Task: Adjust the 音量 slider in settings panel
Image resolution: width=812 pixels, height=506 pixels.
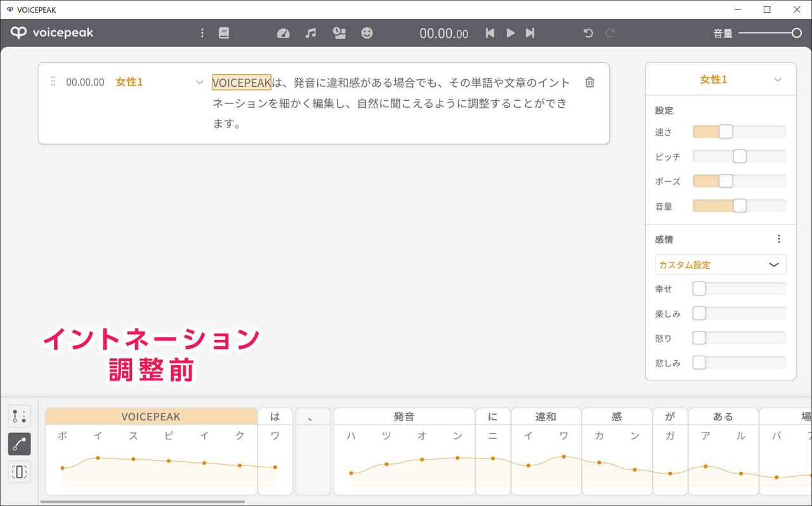Action: click(739, 206)
